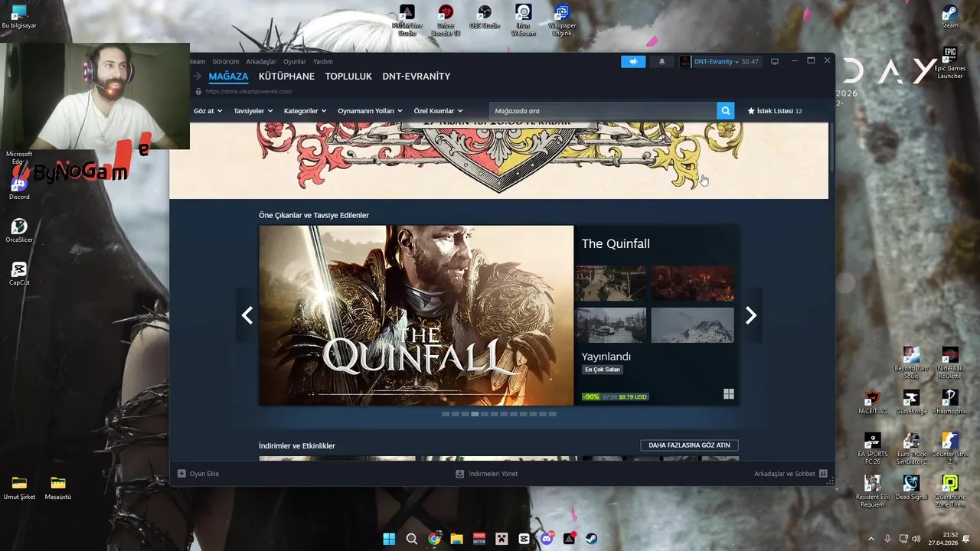The height and width of the screenshot is (551, 980).
Task: Open OrcaSlicer desktop shortcut
Action: [19, 230]
